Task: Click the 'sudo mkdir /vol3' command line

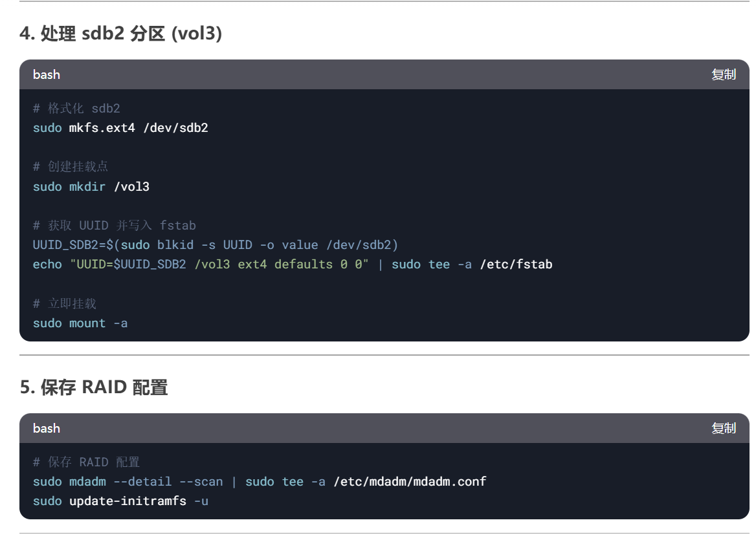Action: [x=91, y=187]
